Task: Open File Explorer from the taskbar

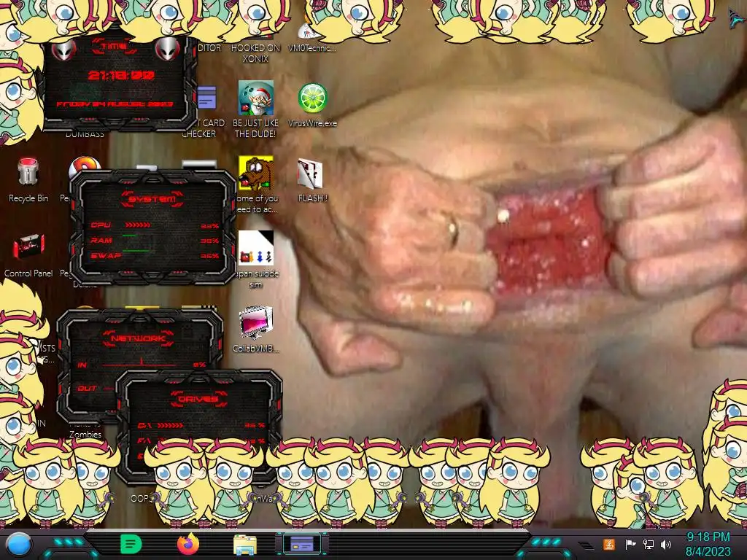Action: tap(245, 544)
